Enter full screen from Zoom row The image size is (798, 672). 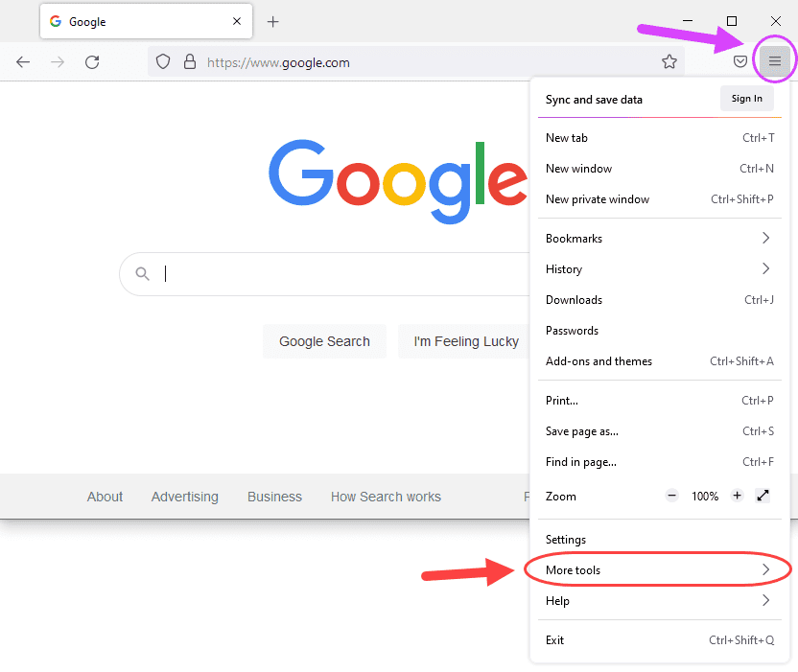click(x=763, y=495)
